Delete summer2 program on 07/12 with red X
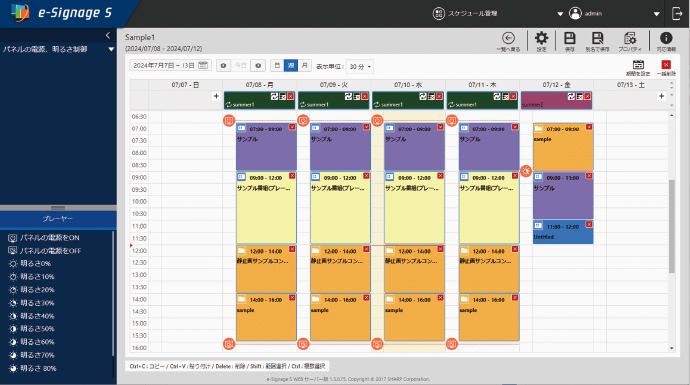The width and height of the screenshot is (690, 385). [x=587, y=96]
